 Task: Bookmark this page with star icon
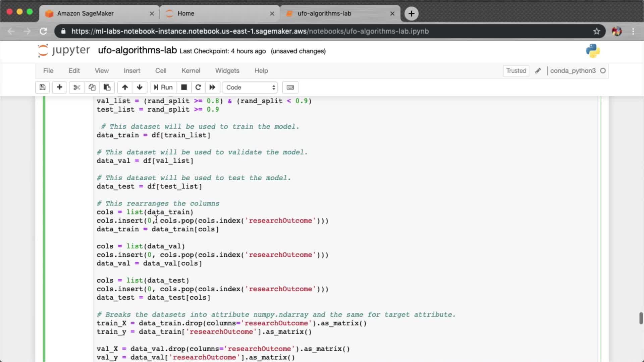[596, 31]
